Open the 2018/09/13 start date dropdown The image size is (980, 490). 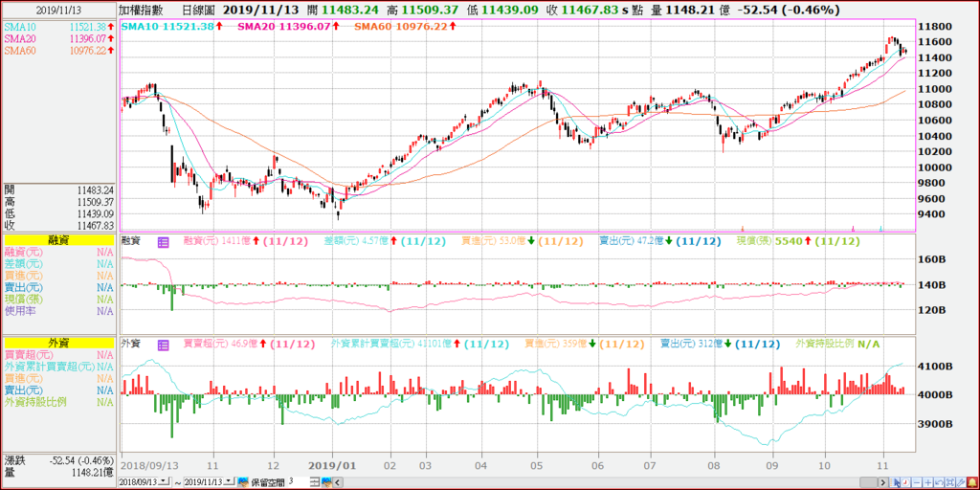pyautogui.click(x=164, y=482)
